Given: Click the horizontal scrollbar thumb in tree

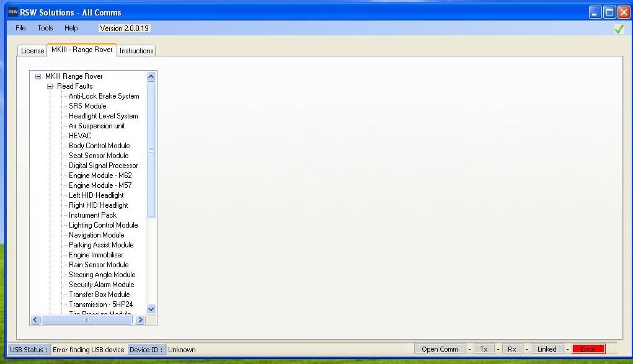Looking at the screenshot, I should pos(86,319).
